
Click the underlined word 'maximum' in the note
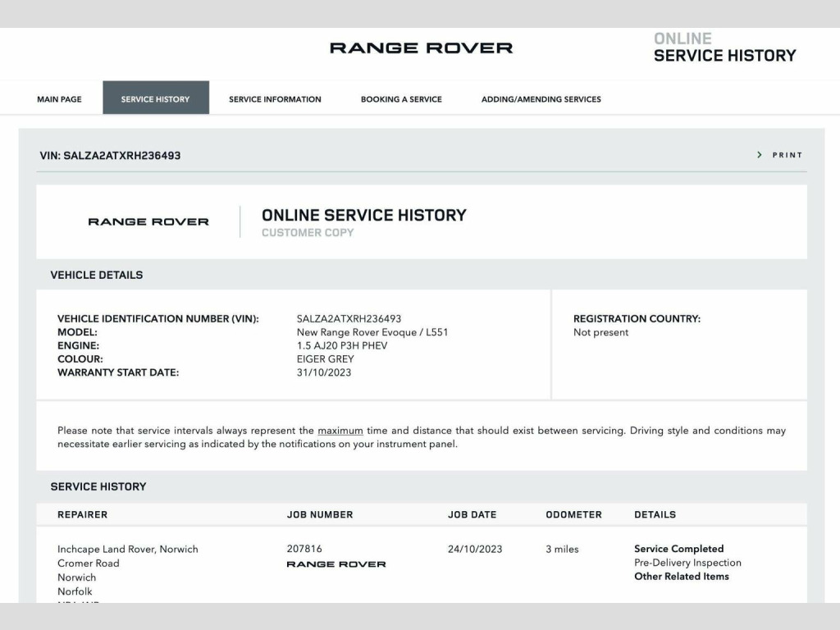(x=340, y=431)
